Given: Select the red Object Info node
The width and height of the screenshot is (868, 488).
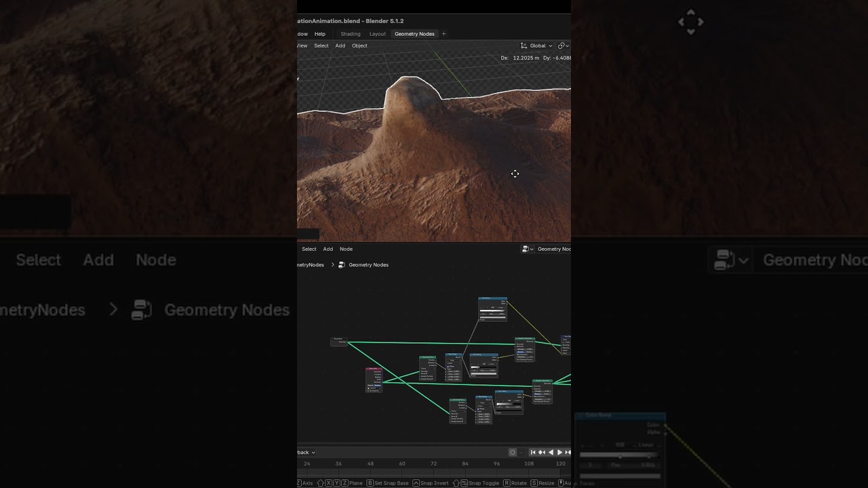Looking at the screenshot, I should [x=374, y=380].
